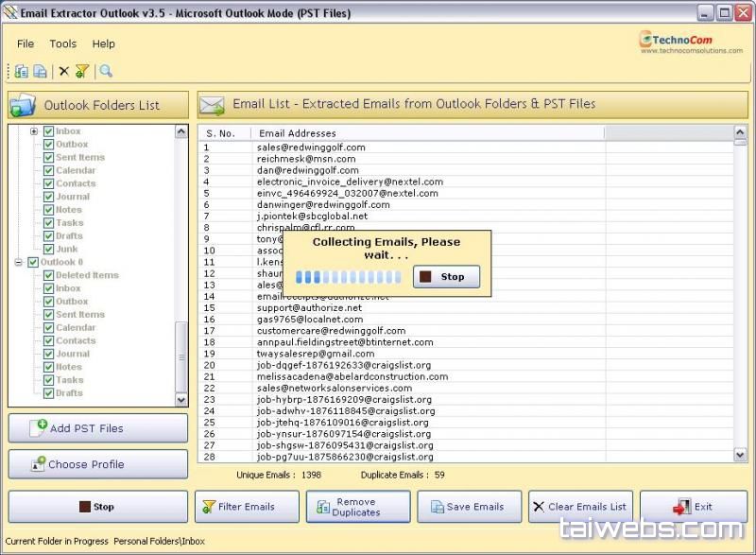This screenshot has width=756, height=555.
Task: Click the funnel filter icon in toolbar
Action: pyautogui.click(x=82, y=71)
